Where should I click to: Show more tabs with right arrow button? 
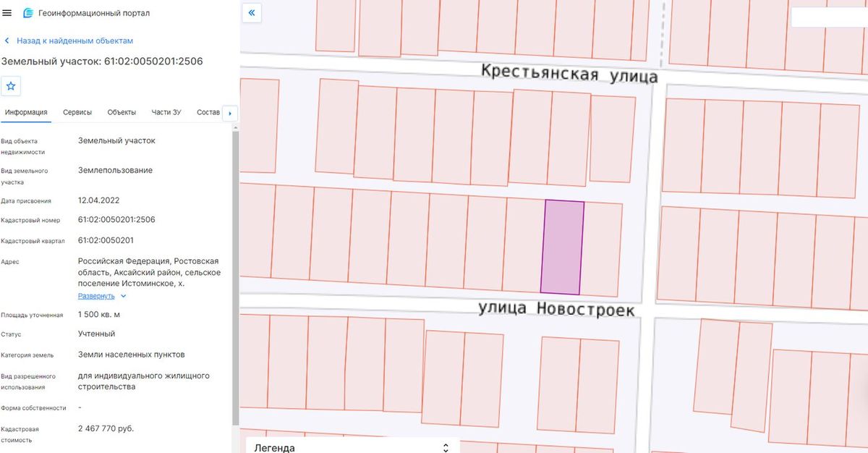pos(230,113)
